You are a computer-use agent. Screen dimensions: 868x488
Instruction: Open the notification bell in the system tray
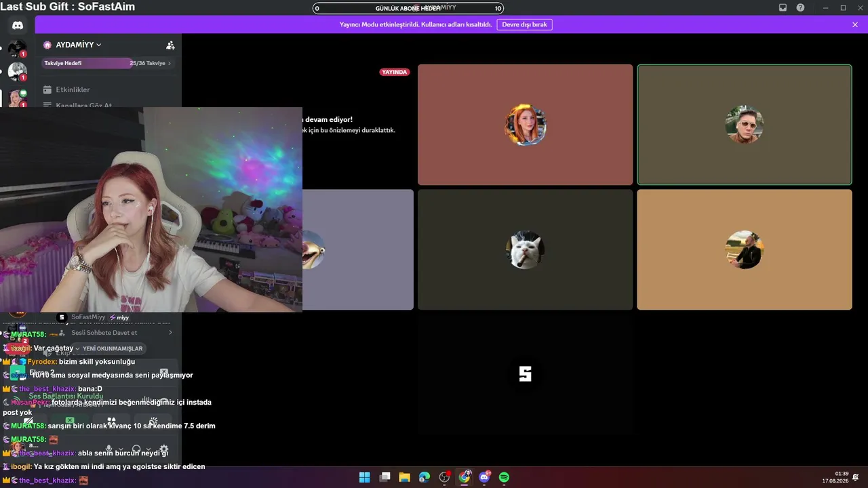[x=856, y=477]
